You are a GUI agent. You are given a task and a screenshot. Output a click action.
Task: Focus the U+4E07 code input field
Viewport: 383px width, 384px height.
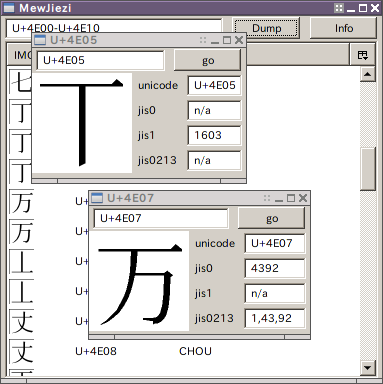tap(161, 218)
